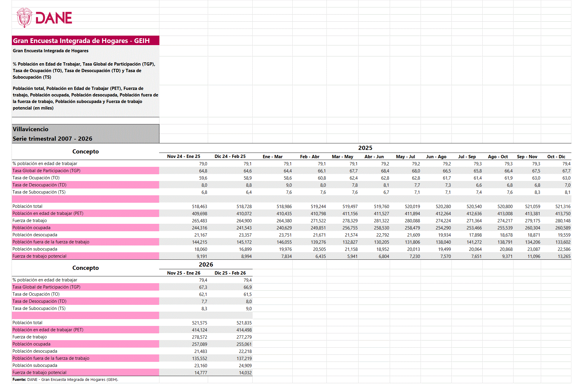The width and height of the screenshot is (588, 385).
Task: Select the Nov 24 - Ene 25 column header
Action: (x=183, y=156)
